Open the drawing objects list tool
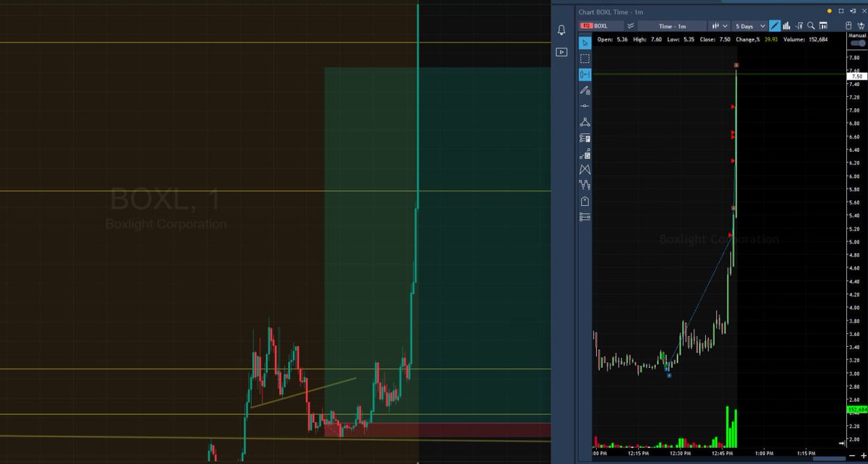The height and width of the screenshot is (464, 868). coord(584,217)
